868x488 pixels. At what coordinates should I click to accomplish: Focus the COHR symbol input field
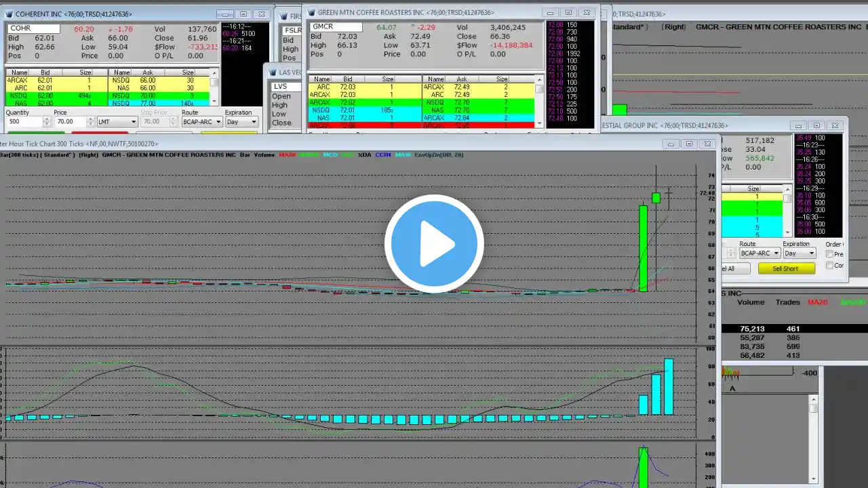click(34, 29)
